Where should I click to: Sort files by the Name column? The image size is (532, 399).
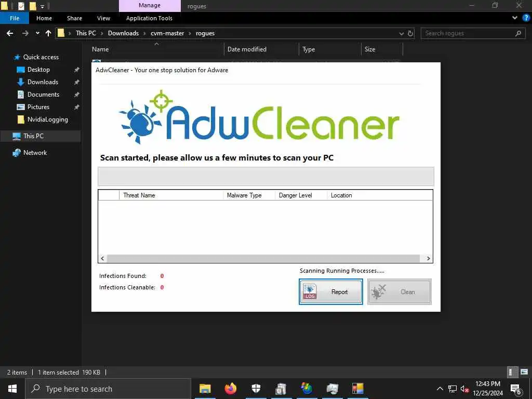coord(100,49)
